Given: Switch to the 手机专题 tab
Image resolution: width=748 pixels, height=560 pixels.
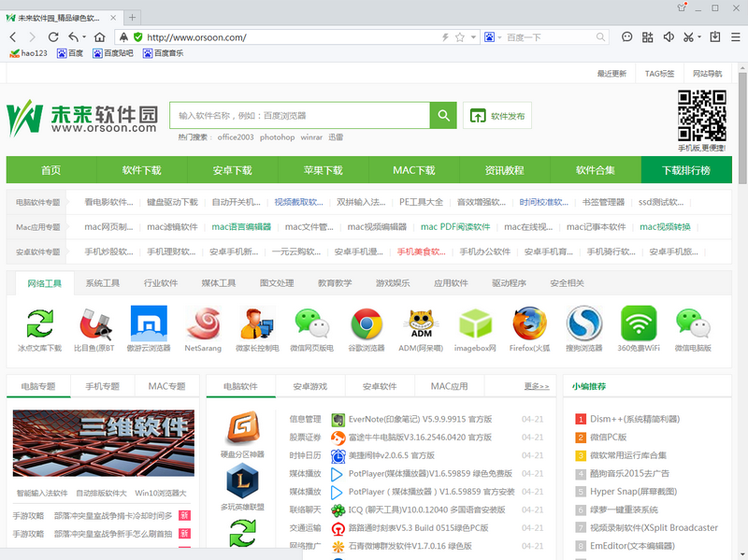Looking at the screenshot, I should pyautogui.click(x=103, y=386).
